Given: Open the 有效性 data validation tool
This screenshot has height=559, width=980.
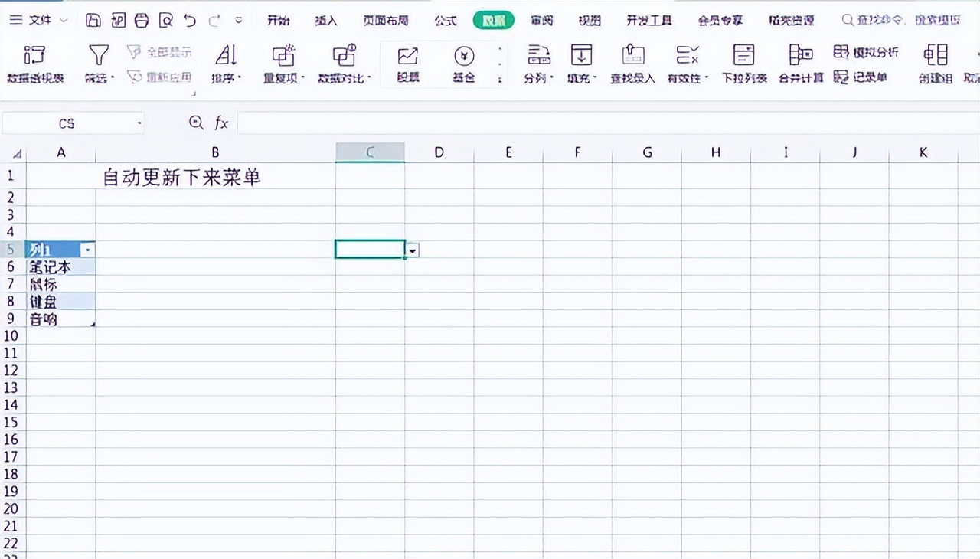Looking at the screenshot, I should (688, 64).
